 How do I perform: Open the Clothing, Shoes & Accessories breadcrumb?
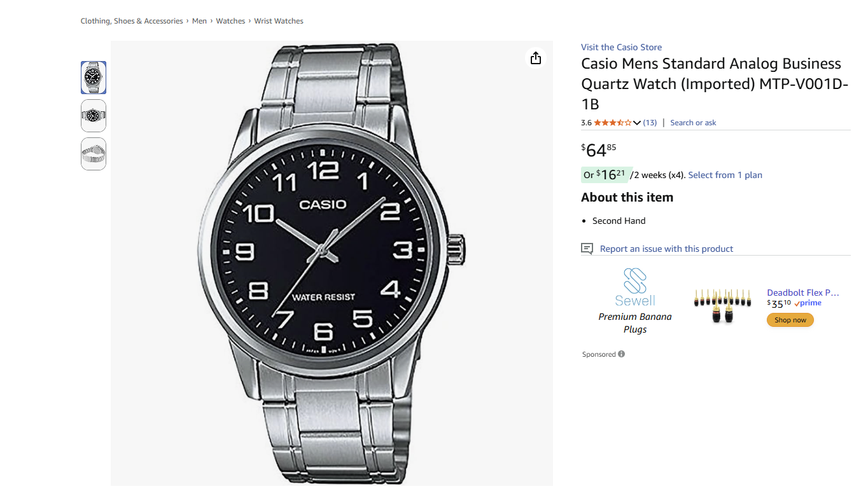point(131,20)
